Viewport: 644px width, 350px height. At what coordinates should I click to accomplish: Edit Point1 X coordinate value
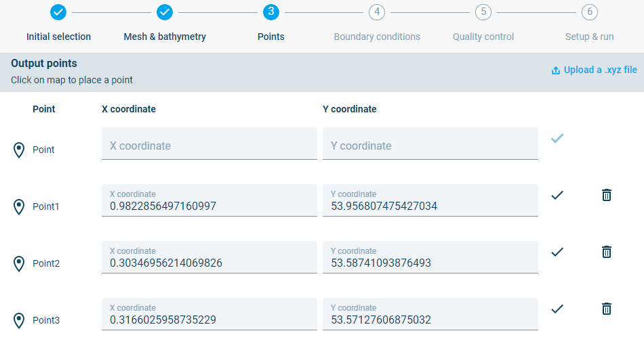(x=209, y=206)
